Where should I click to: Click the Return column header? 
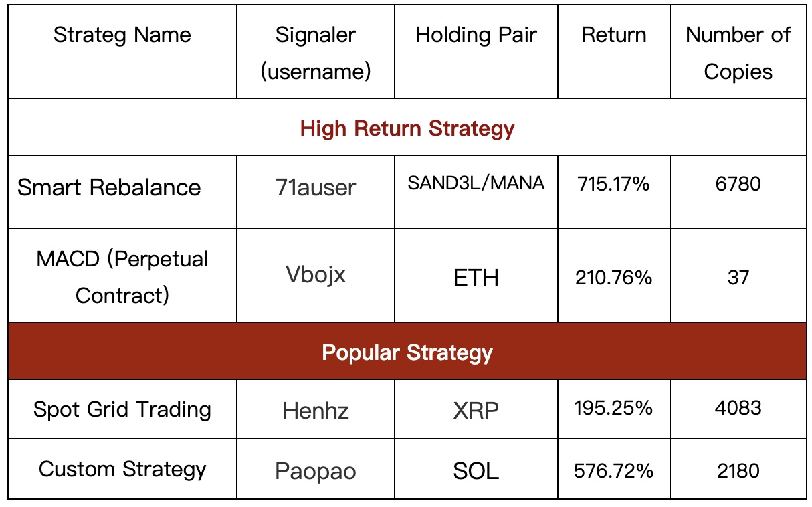(x=613, y=35)
